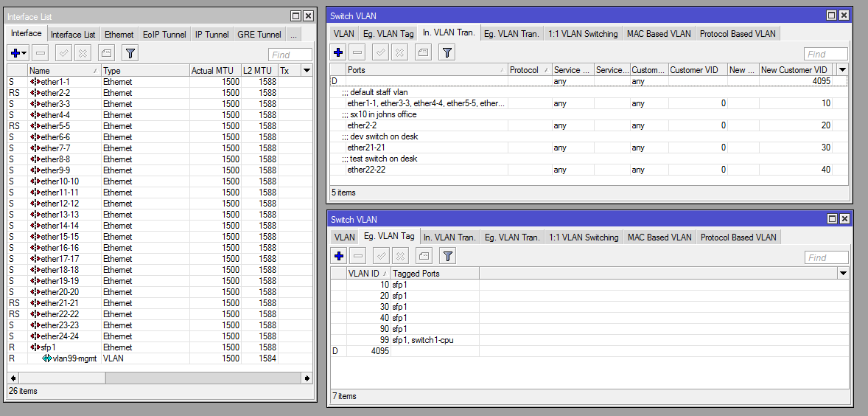868x416 pixels.
Task: Click 'default staff vlan' comment row
Action: pyautogui.click(x=589, y=92)
